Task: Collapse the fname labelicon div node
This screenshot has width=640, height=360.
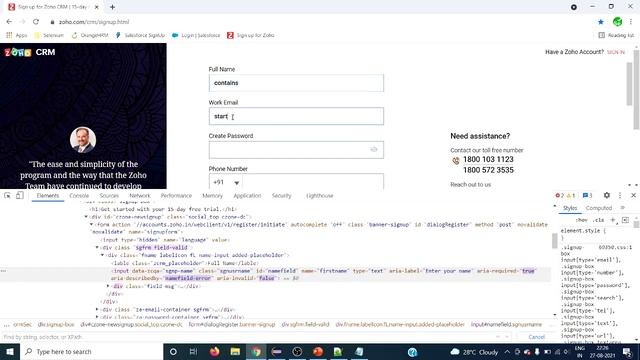Action: click(x=102, y=255)
